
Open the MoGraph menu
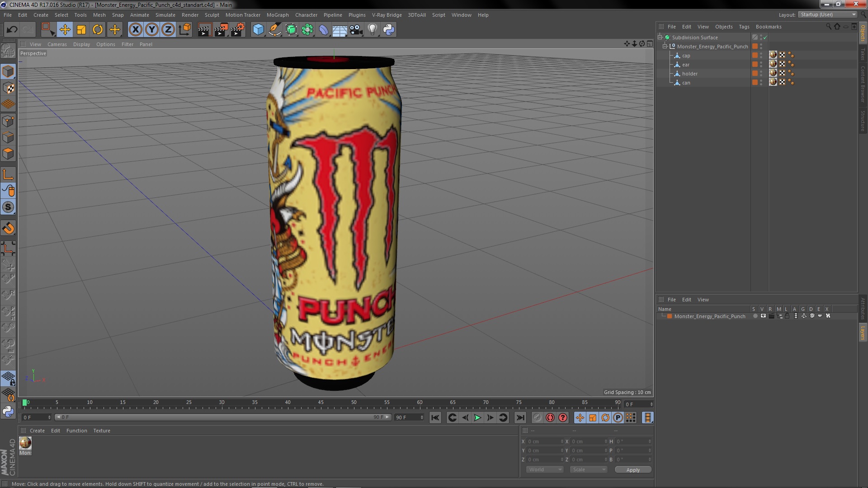278,15
